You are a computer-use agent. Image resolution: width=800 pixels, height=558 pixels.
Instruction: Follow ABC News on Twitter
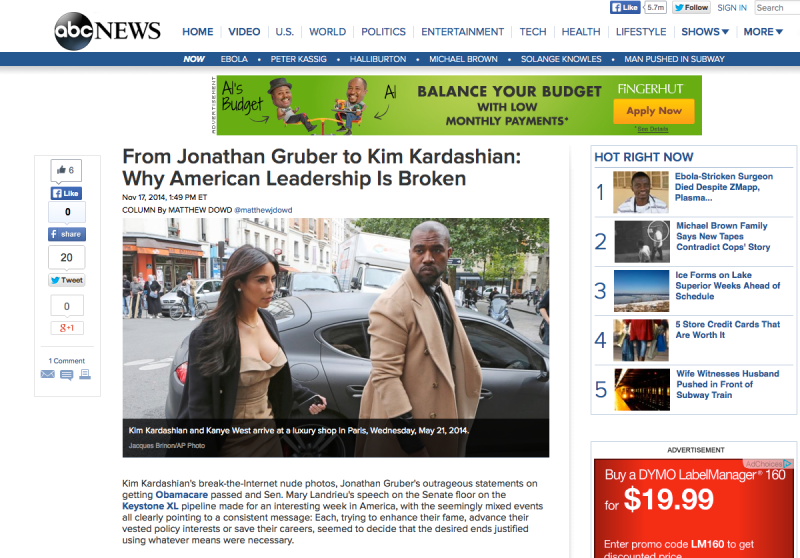691,8
